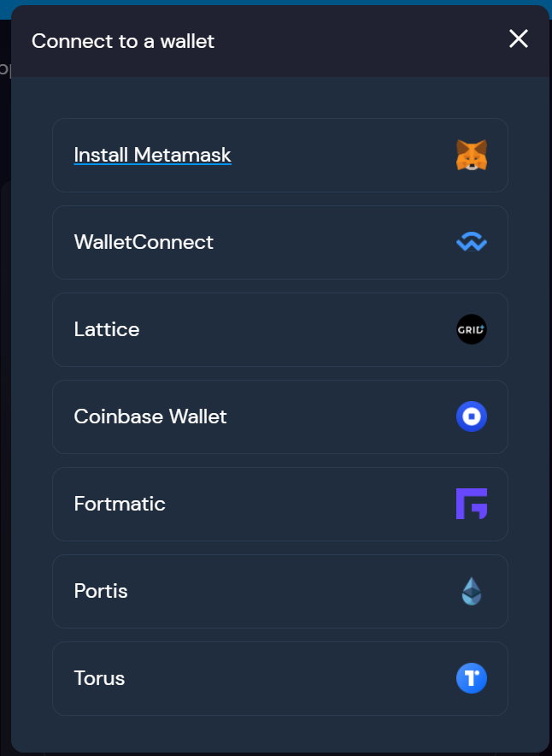
Task: Click the purple Fortmatic logo icon
Action: [472, 504]
